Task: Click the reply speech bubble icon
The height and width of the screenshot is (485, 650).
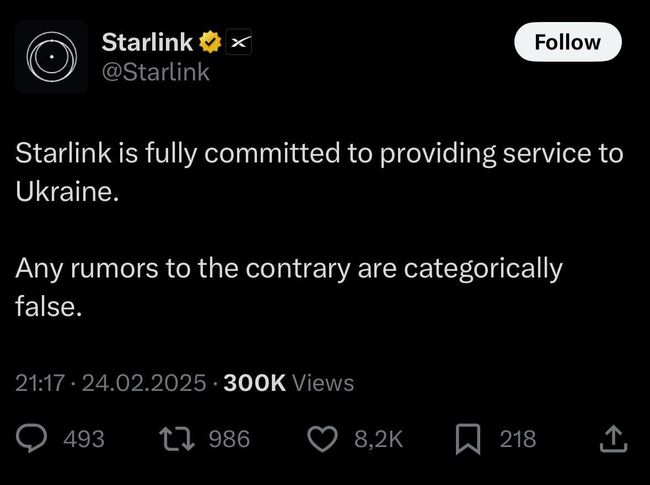Action: point(32,438)
